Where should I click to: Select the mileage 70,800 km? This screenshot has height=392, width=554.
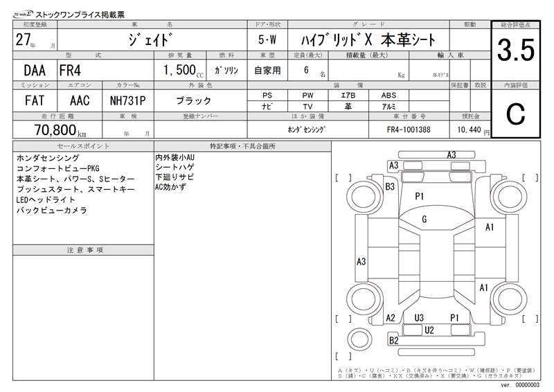tap(60, 130)
